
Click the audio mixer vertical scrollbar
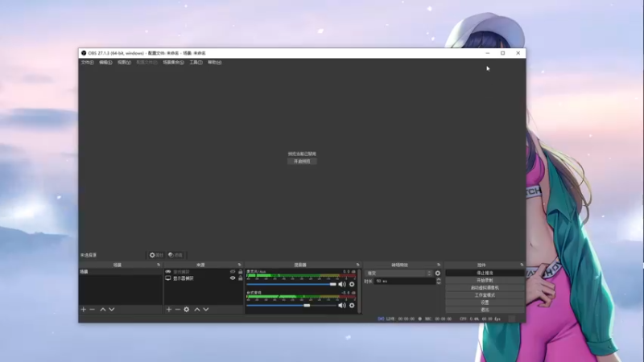[360, 291]
